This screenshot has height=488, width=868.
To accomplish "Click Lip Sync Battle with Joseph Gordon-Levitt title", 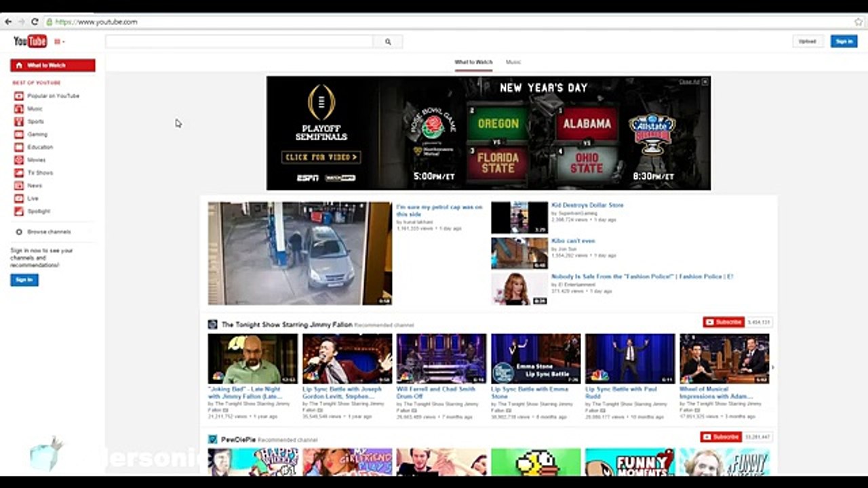I will [x=342, y=392].
